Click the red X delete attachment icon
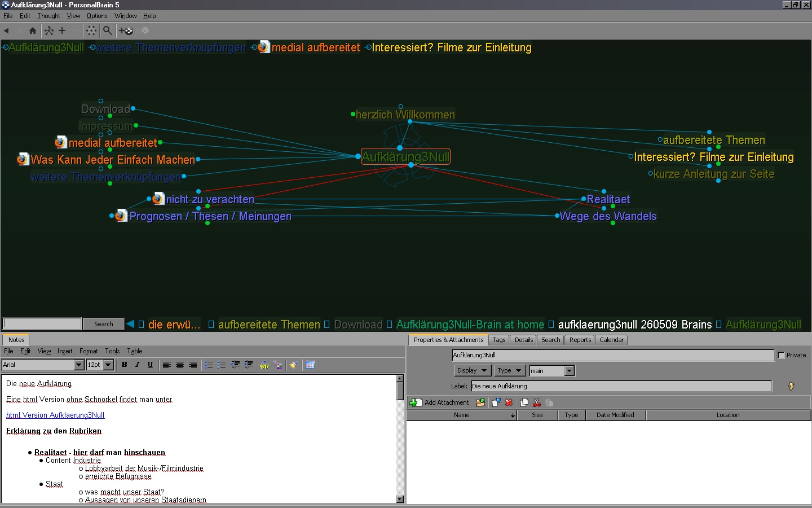 click(x=509, y=402)
